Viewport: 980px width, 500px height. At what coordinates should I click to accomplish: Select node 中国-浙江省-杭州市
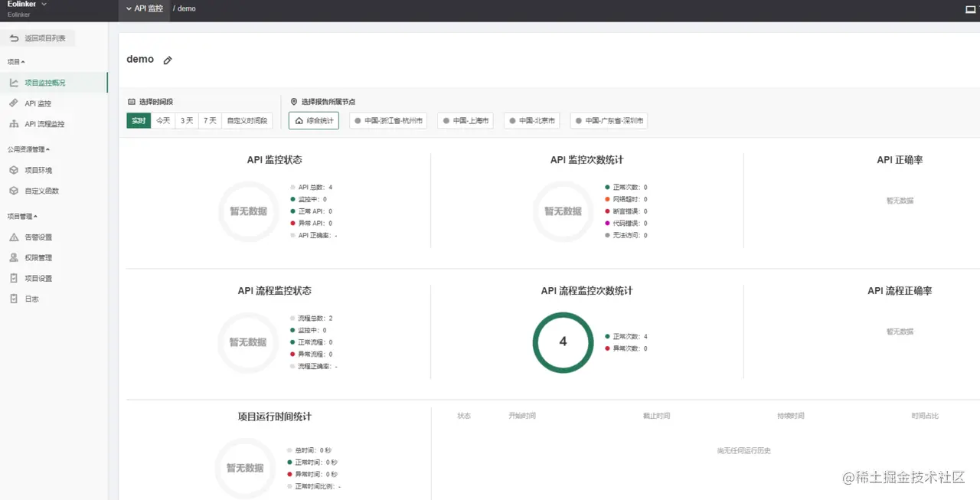(x=388, y=121)
